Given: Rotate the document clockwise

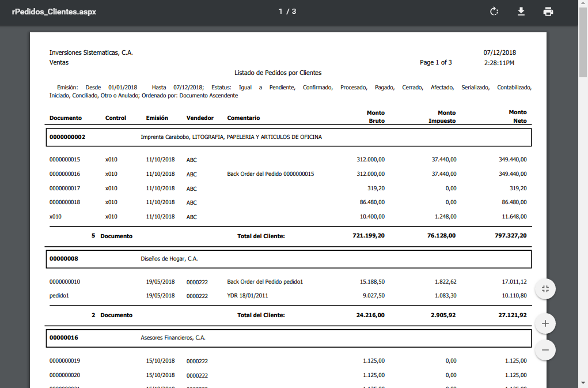Looking at the screenshot, I should coord(494,12).
